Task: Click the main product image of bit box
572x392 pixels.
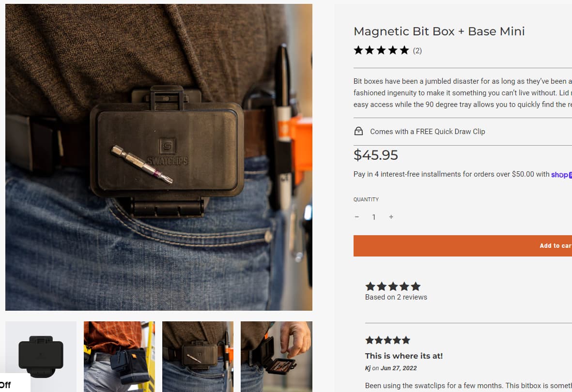Action: [x=159, y=157]
